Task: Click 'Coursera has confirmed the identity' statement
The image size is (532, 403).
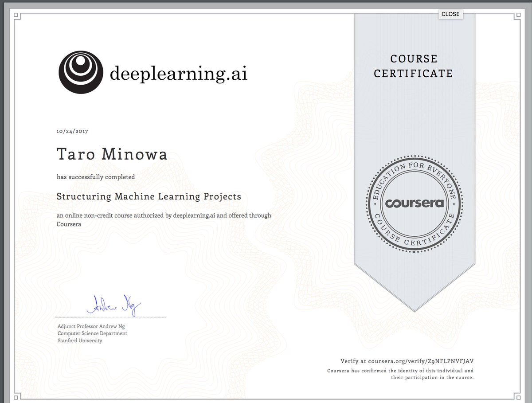Action: click(x=400, y=374)
